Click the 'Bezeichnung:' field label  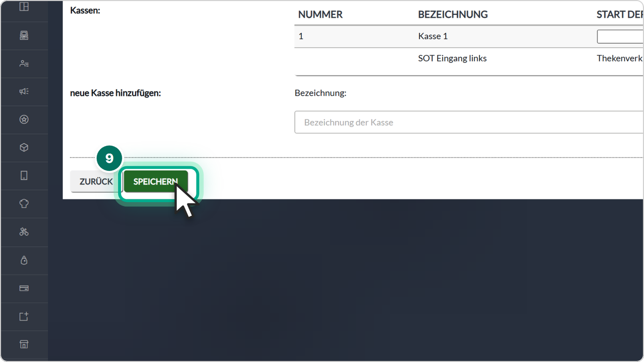tap(321, 93)
